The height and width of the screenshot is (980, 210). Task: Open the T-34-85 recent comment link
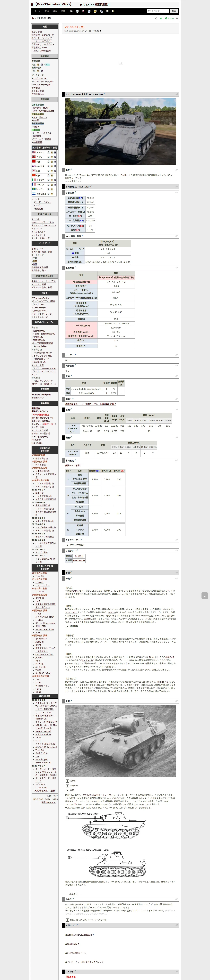tap(40, 582)
